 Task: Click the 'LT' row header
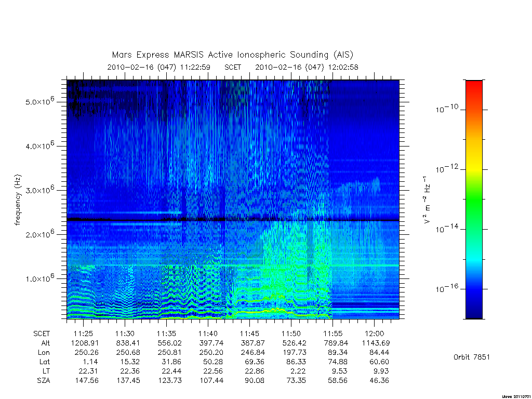pyautogui.click(x=46, y=371)
